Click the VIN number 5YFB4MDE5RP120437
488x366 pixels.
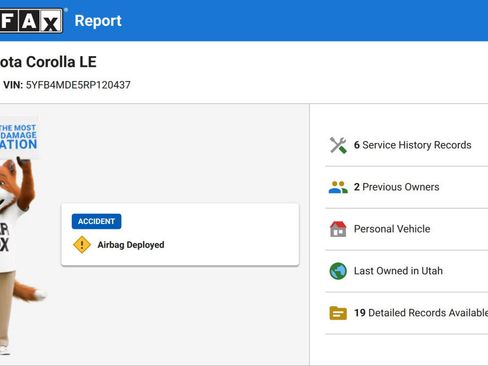click(78, 85)
